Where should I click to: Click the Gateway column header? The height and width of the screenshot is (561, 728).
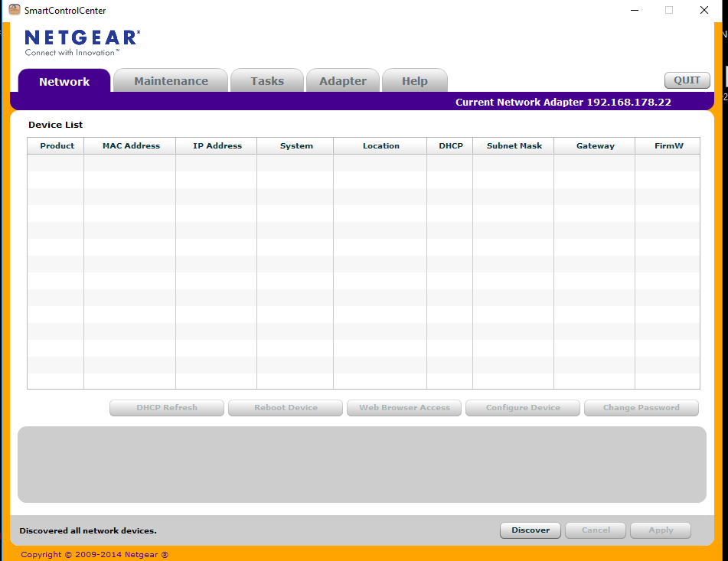pyautogui.click(x=595, y=145)
